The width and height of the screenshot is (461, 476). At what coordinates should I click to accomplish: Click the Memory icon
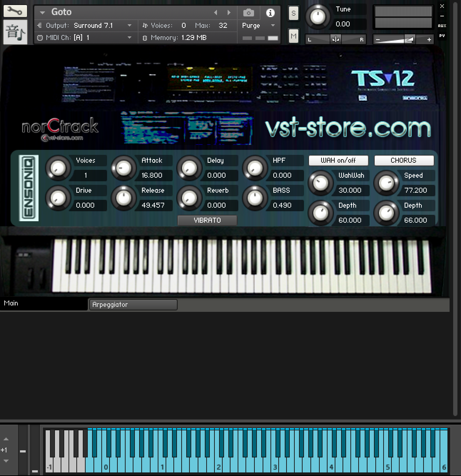tap(145, 37)
